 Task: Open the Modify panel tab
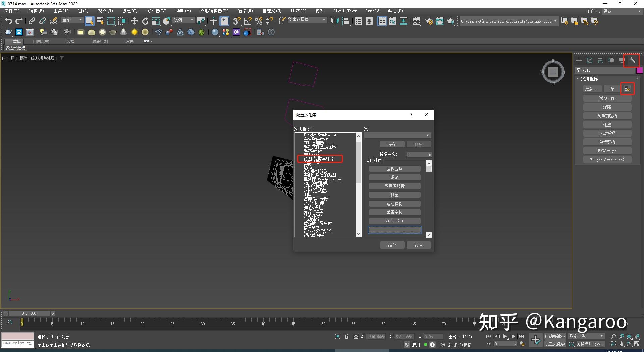click(590, 60)
